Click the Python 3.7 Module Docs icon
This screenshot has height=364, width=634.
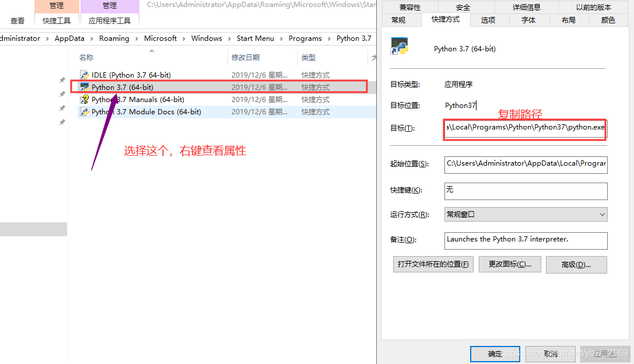(x=84, y=111)
